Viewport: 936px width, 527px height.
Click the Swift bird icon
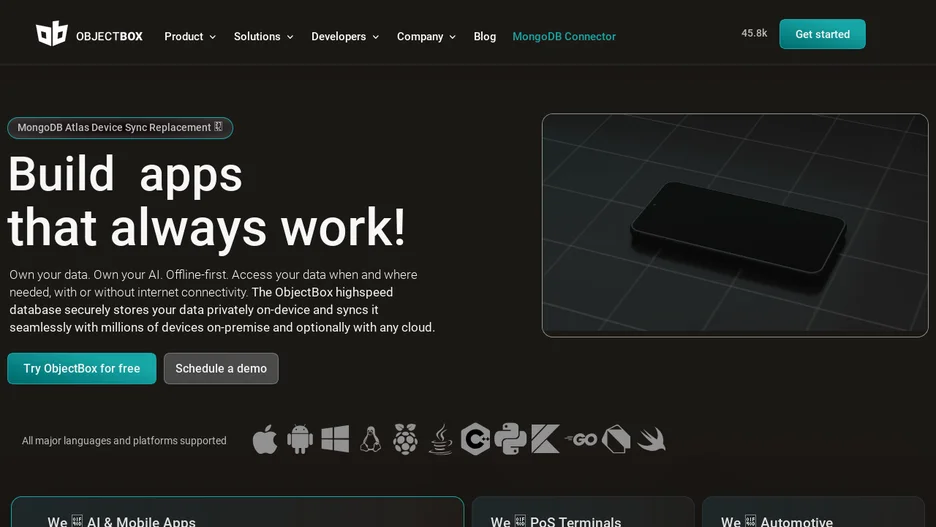(x=651, y=440)
